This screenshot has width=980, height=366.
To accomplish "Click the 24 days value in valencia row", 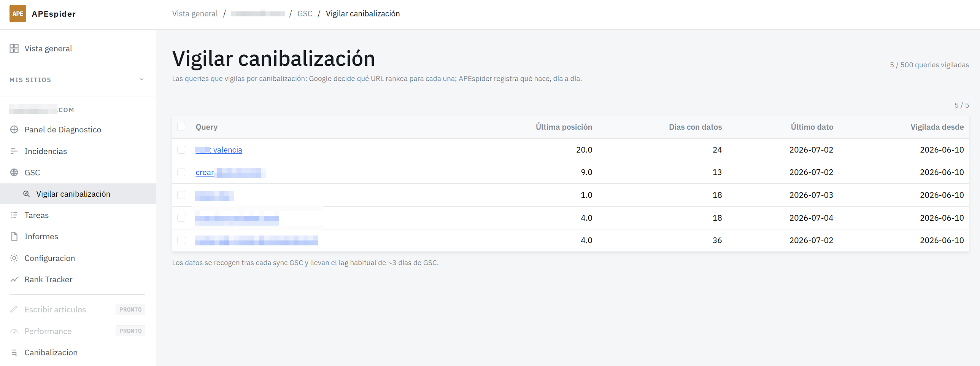I will click(717, 150).
